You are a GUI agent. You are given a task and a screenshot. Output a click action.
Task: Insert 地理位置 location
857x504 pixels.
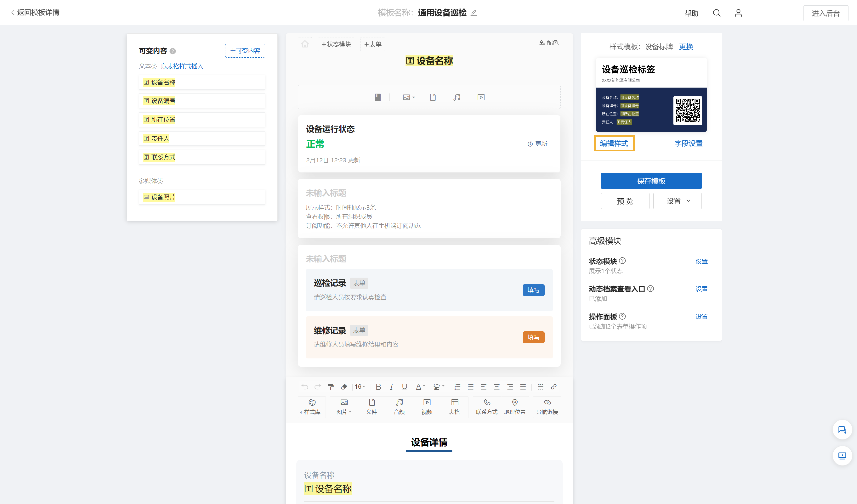515,407
